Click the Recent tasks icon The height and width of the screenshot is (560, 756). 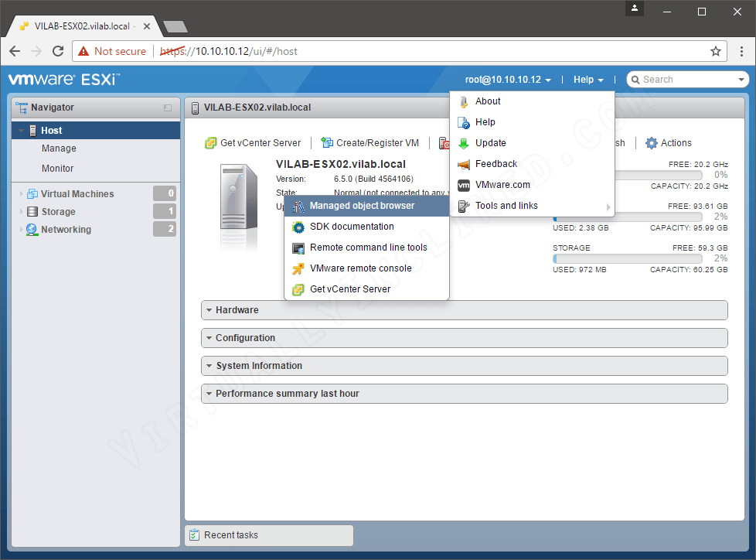click(x=196, y=534)
